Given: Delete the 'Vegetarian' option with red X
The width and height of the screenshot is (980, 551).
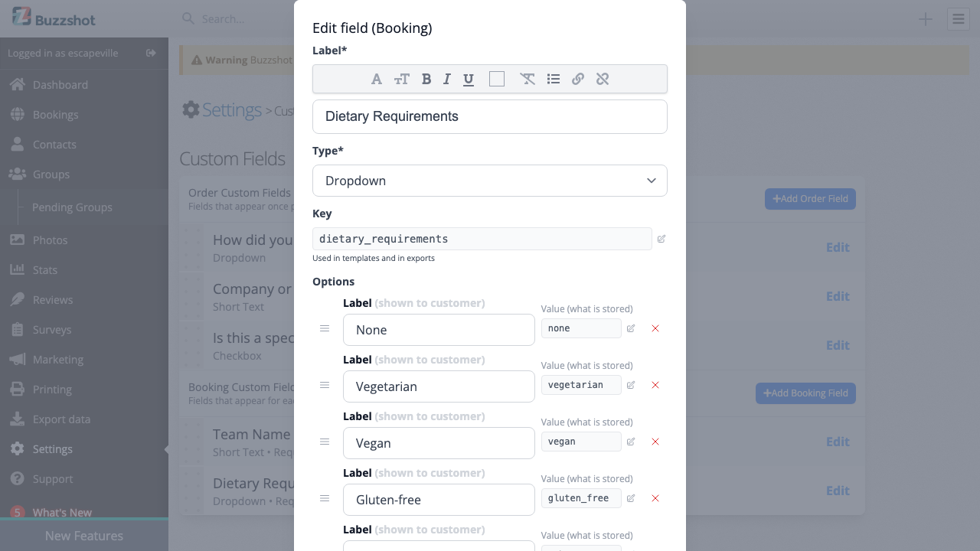Looking at the screenshot, I should [655, 385].
